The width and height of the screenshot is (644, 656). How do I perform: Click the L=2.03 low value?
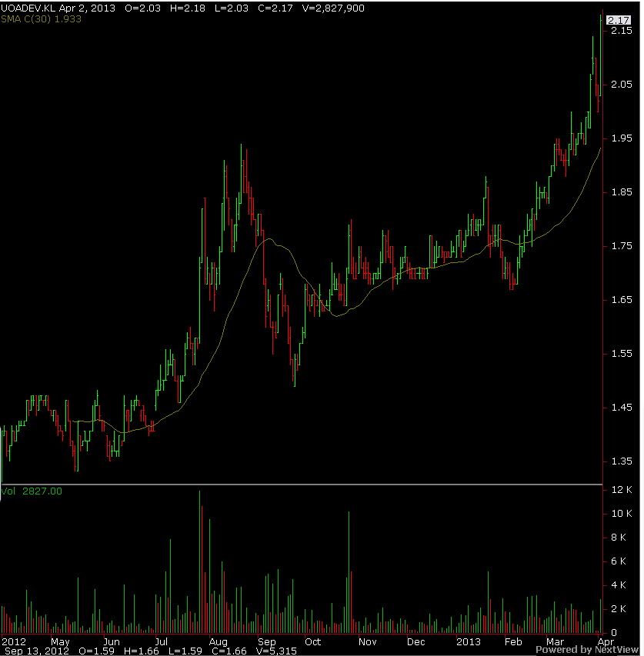(x=232, y=8)
